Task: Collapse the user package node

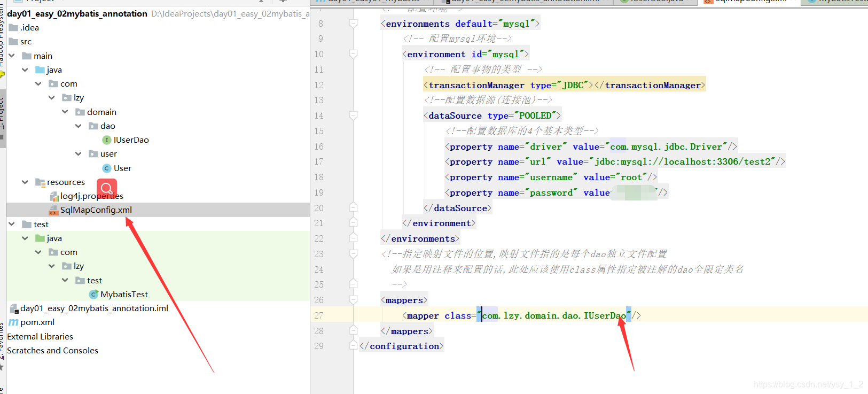Action: (x=79, y=153)
